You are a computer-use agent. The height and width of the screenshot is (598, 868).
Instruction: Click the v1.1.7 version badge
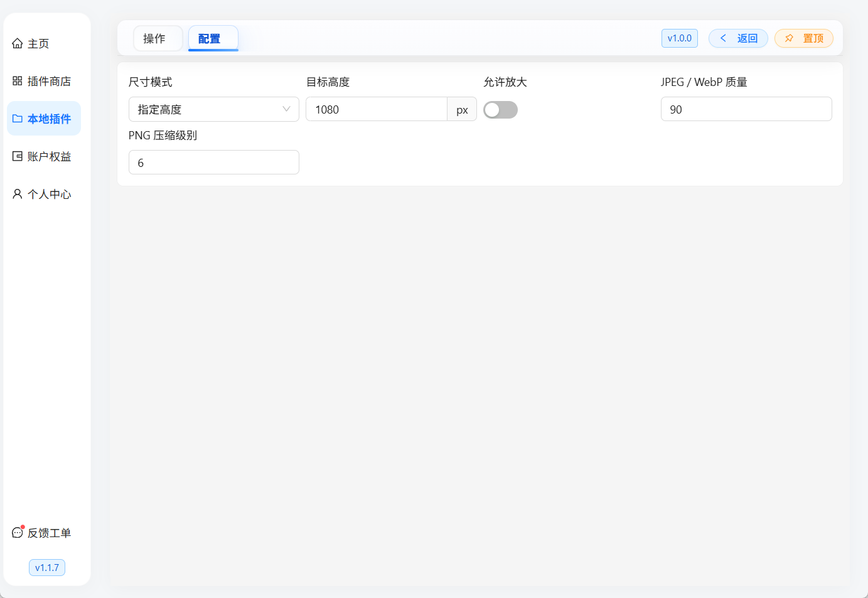click(47, 568)
